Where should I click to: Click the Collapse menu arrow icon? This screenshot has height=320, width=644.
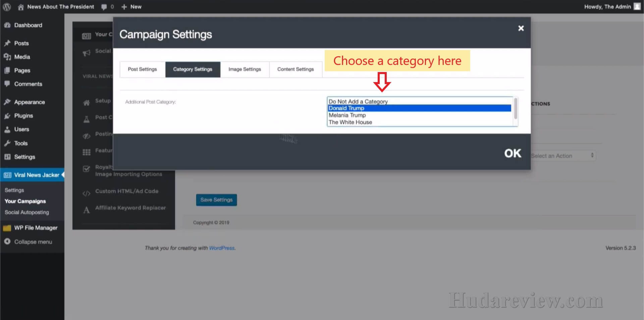click(7, 241)
